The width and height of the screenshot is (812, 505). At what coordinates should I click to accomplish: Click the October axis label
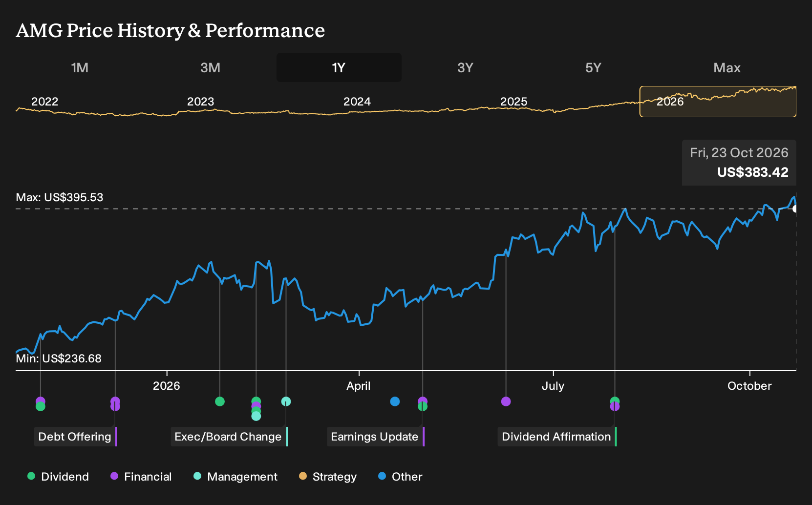point(749,386)
